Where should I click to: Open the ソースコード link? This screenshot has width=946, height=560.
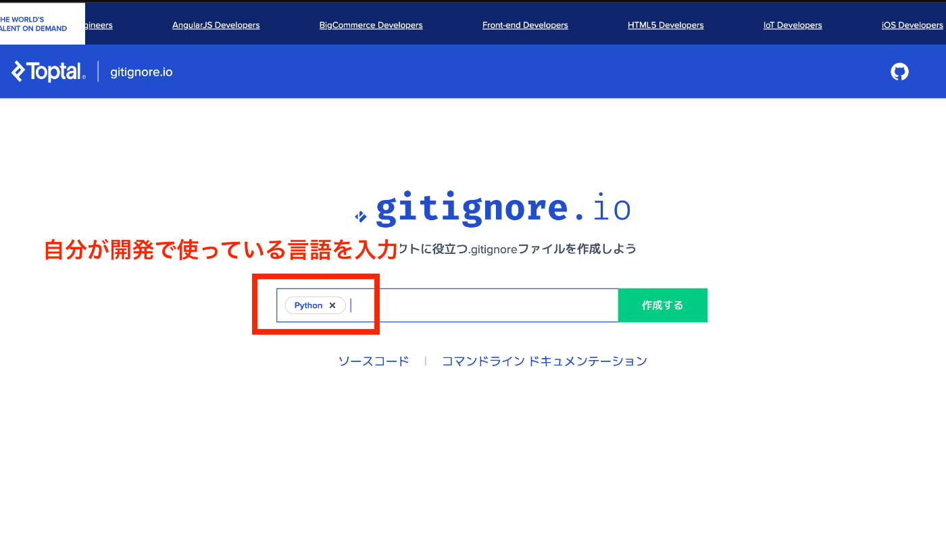374,361
